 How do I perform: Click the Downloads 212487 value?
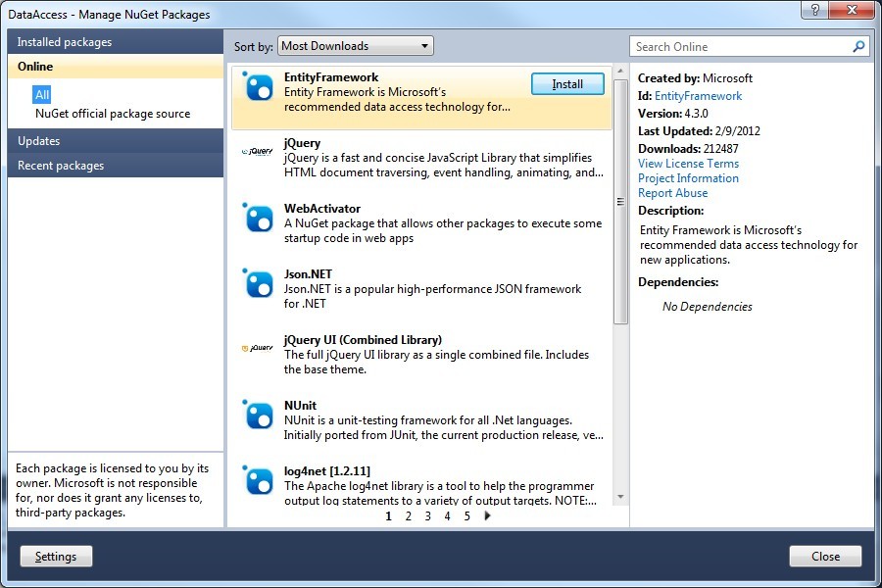click(x=720, y=149)
